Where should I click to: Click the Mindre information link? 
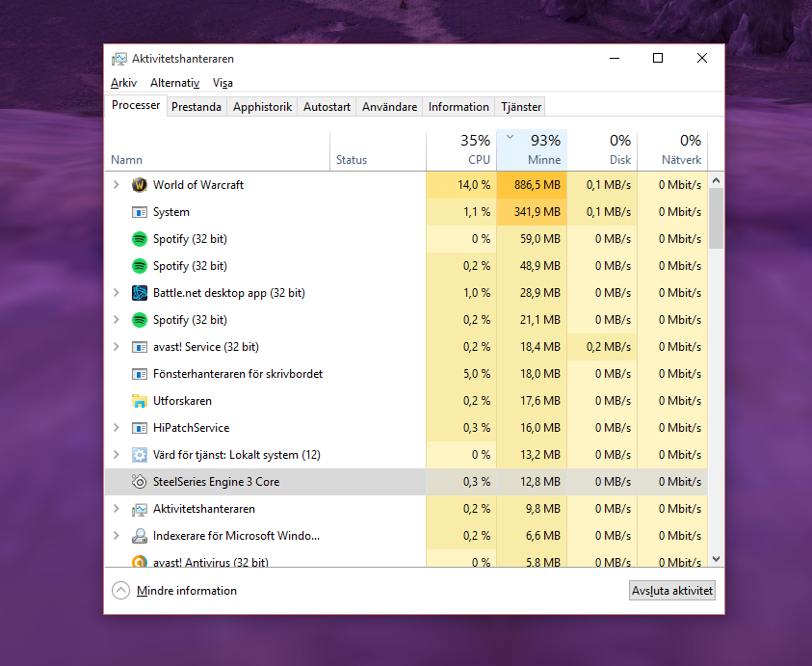[187, 591]
